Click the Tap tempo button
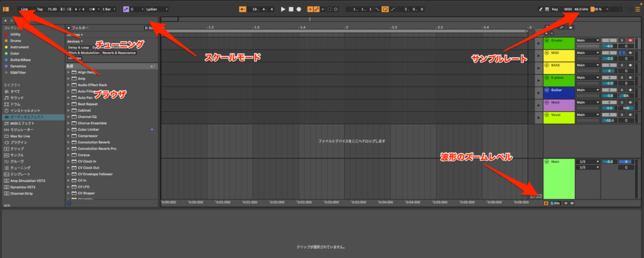 pyautogui.click(x=40, y=9)
